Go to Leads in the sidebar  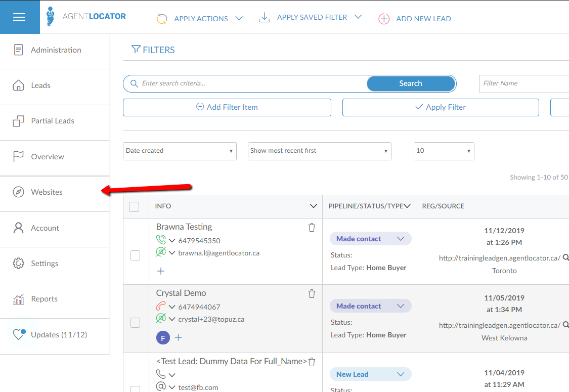[x=55, y=85]
